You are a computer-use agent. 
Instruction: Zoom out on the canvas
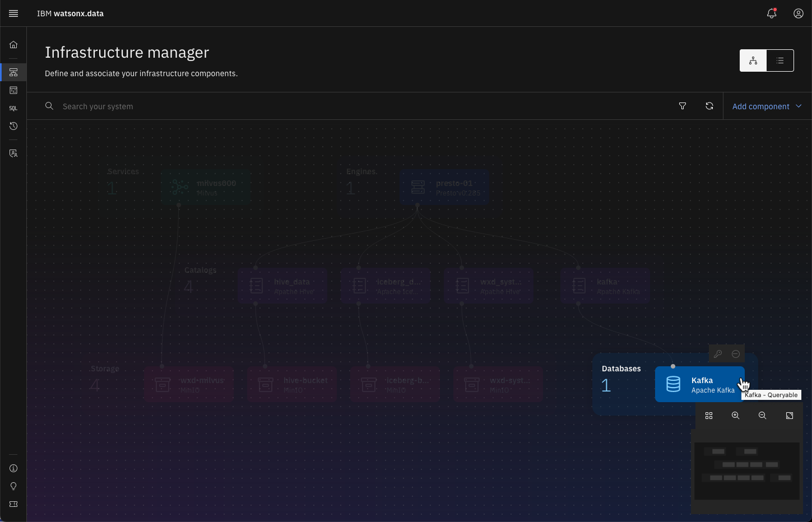click(763, 416)
